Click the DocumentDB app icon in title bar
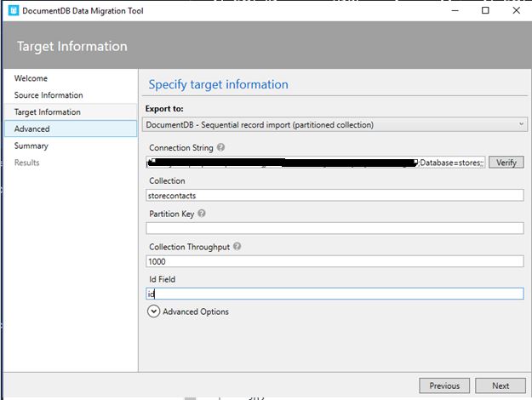This screenshot has width=532, height=400. (x=14, y=10)
